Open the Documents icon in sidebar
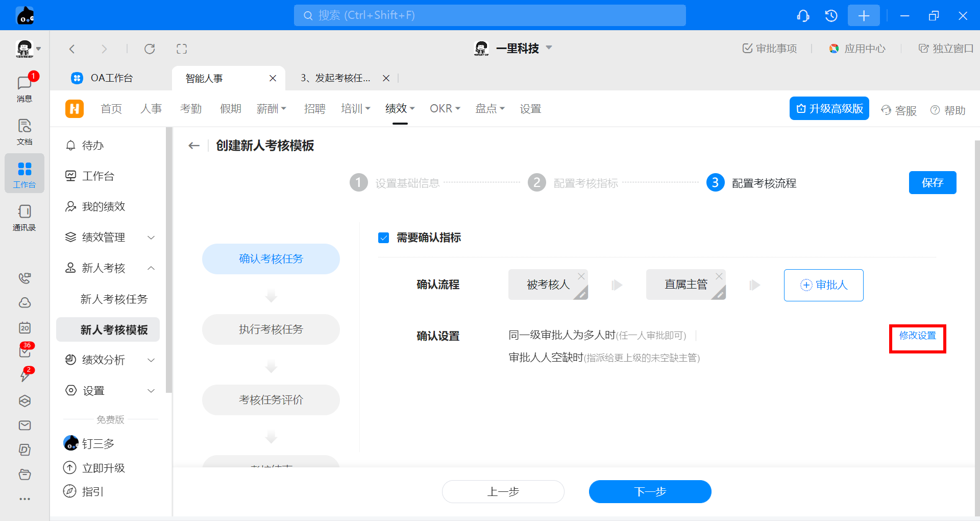The image size is (980, 521). [x=24, y=131]
